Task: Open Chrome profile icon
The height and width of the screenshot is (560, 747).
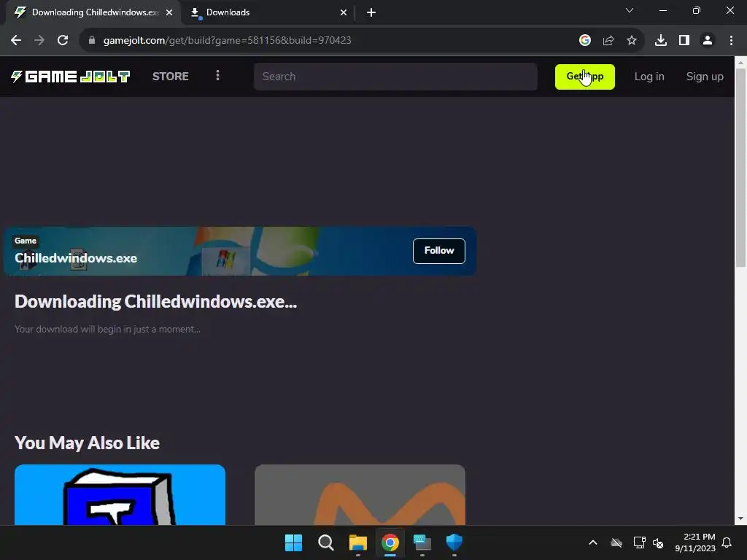Action: tap(708, 41)
